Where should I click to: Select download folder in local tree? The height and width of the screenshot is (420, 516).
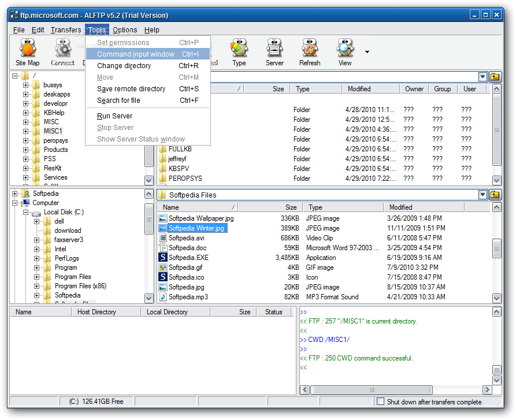68,231
